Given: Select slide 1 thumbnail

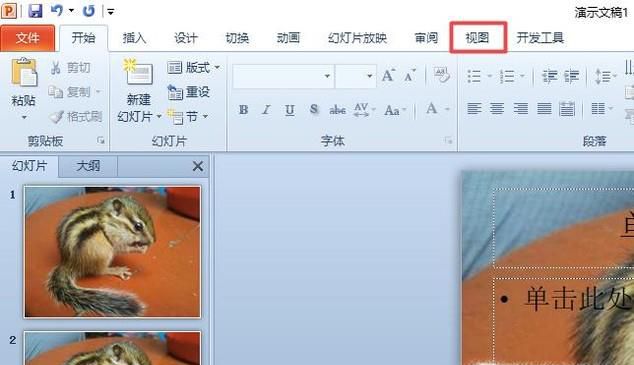Looking at the screenshot, I should click(x=112, y=252).
